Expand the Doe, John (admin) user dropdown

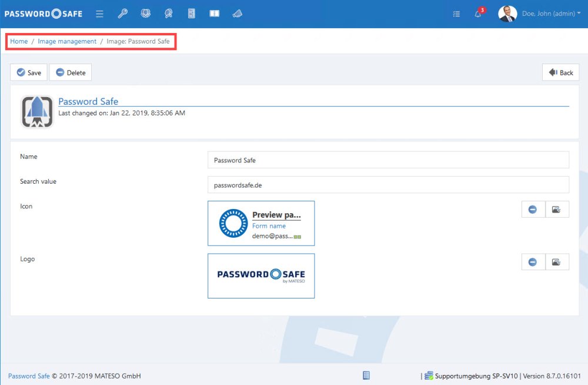(552, 14)
